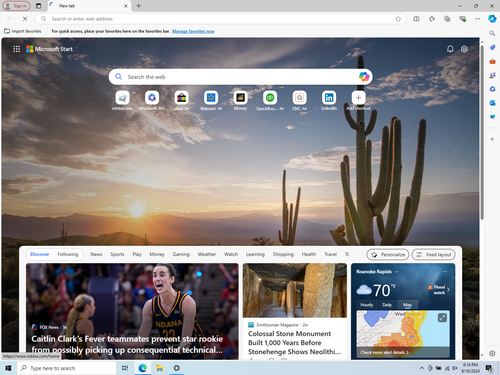This screenshot has width=500, height=375.
Task: Open the tab actions menu icon
Action: tap(39, 6)
